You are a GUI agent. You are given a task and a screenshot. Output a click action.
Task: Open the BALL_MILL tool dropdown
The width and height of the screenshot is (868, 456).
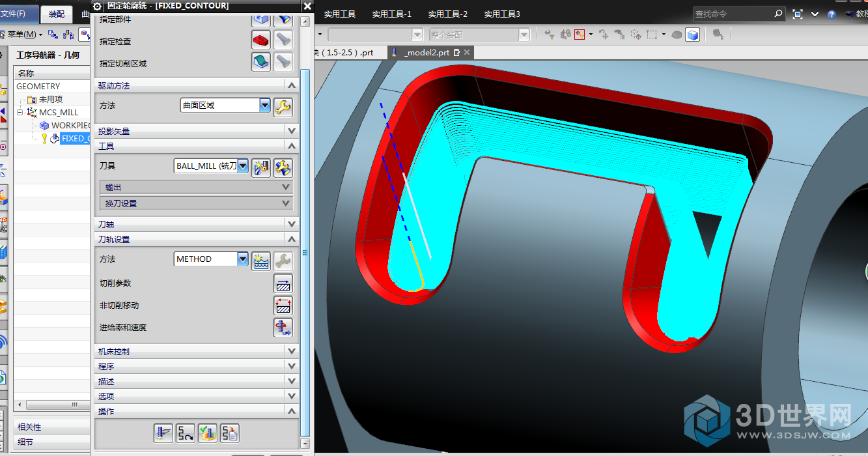tap(243, 166)
